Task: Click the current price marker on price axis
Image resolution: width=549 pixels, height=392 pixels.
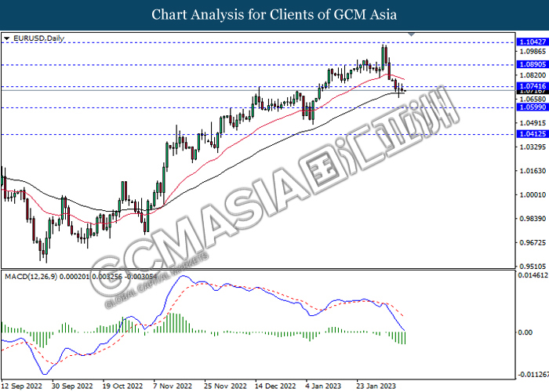Action: click(x=533, y=92)
